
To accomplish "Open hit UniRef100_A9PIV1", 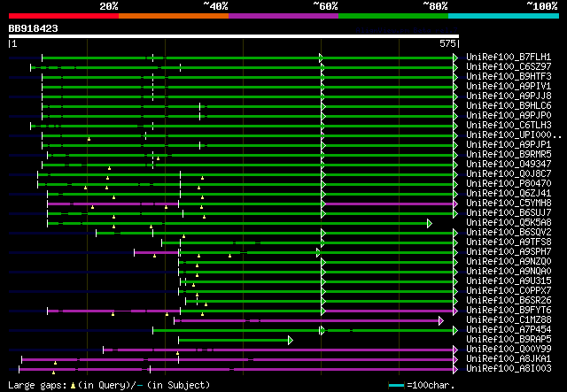I will coord(509,87).
